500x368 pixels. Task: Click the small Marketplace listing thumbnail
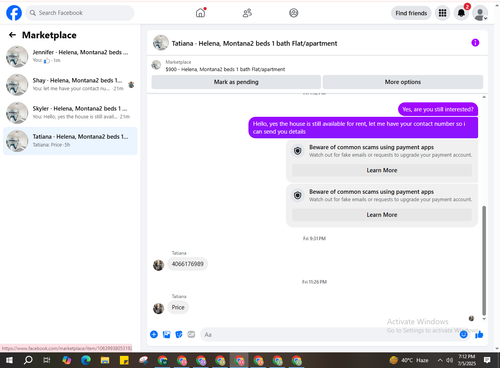[x=156, y=65]
